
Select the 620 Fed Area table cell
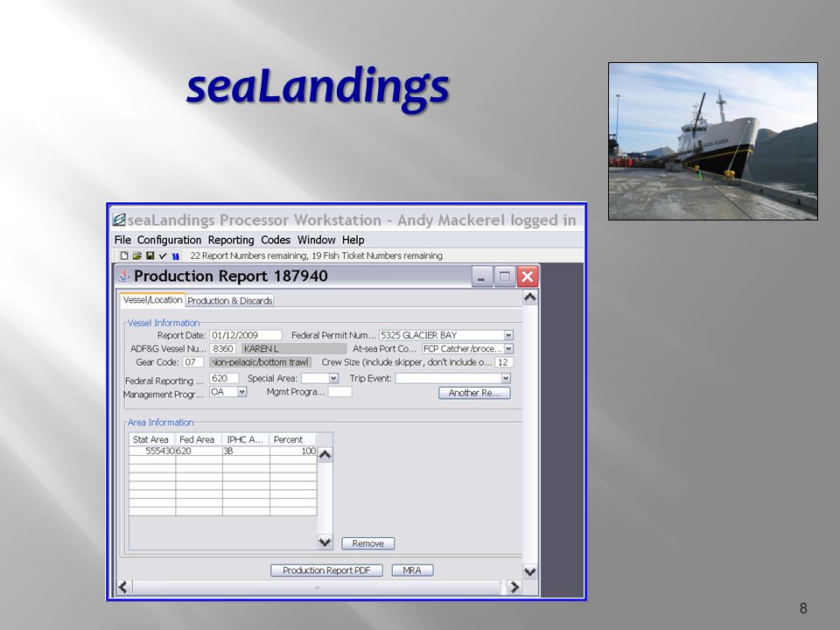(199, 451)
